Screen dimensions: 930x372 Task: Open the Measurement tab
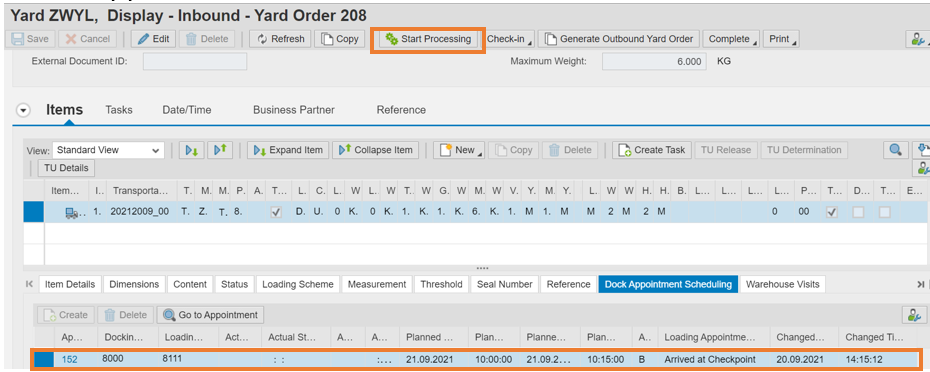click(x=377, y=284)
